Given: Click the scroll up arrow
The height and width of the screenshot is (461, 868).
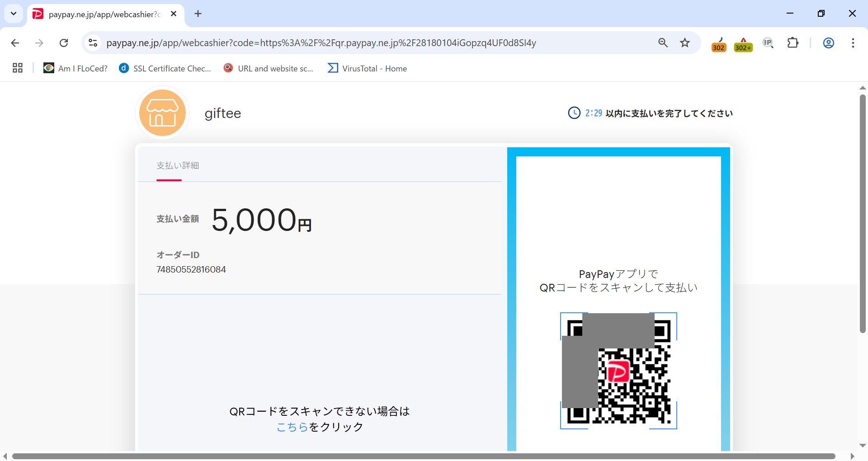Looking at the screenshot, I should pyautogui.click(x=863, y=88).
